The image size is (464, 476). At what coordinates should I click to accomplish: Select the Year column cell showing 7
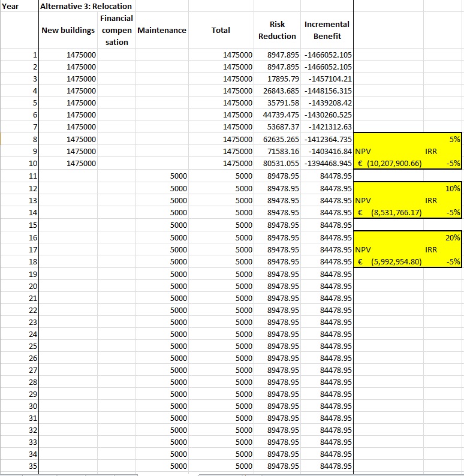[x=19, y=126]
